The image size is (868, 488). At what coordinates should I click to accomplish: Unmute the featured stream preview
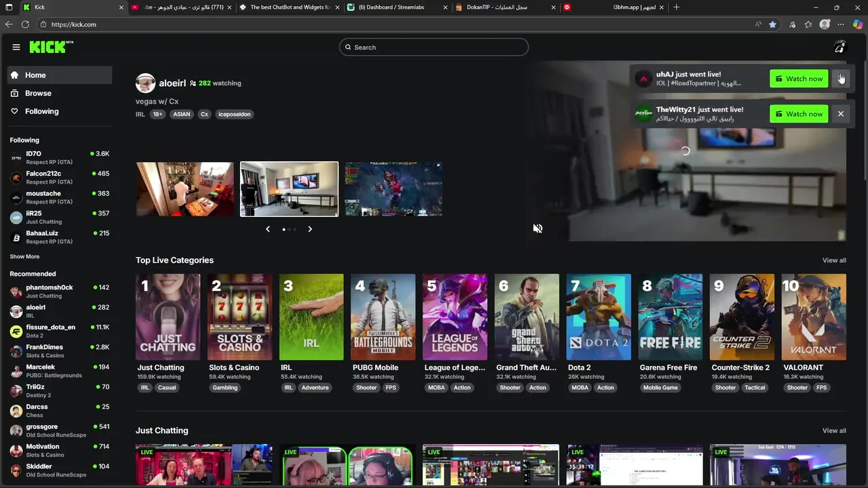[x=538, y=228]
